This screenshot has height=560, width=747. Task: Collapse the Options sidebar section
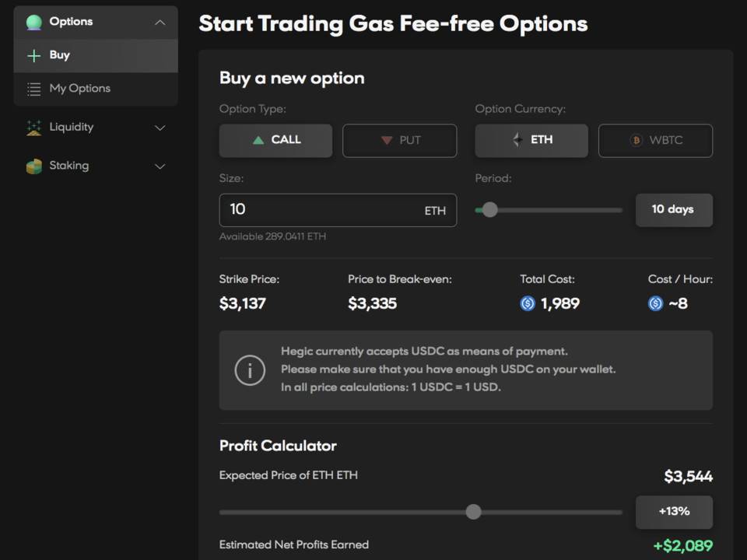click(160, 23)
